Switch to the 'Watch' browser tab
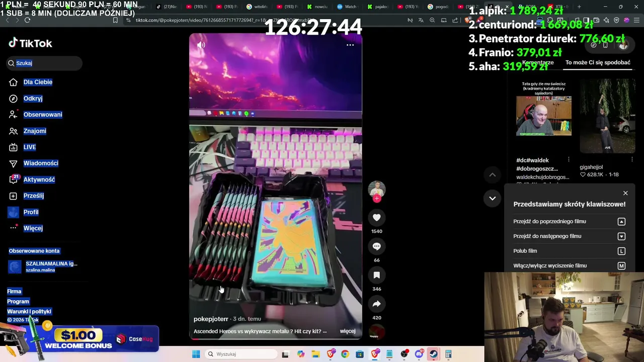This screenshot has height=362, width=644. click(x=347, y=7)
